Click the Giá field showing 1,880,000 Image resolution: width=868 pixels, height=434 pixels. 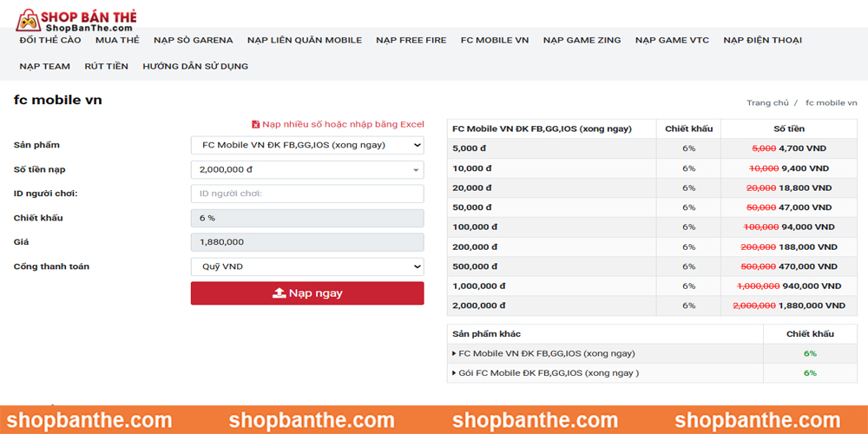tap(307, 242)
